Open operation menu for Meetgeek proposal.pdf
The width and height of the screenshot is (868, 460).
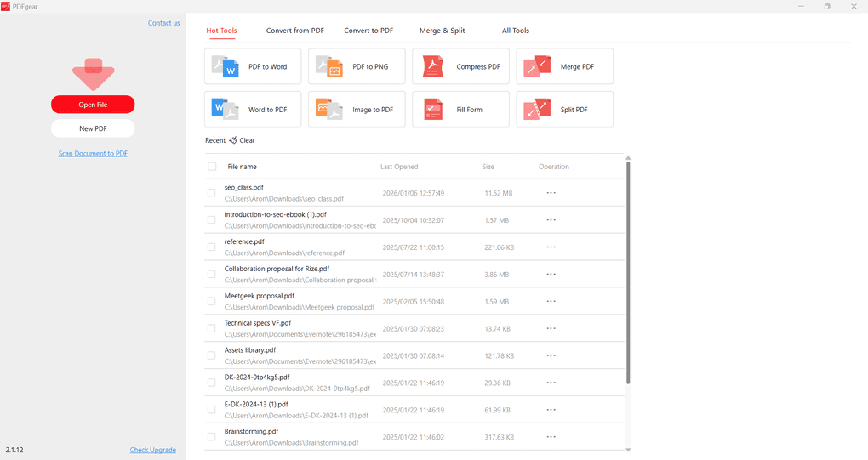[551, 302]
